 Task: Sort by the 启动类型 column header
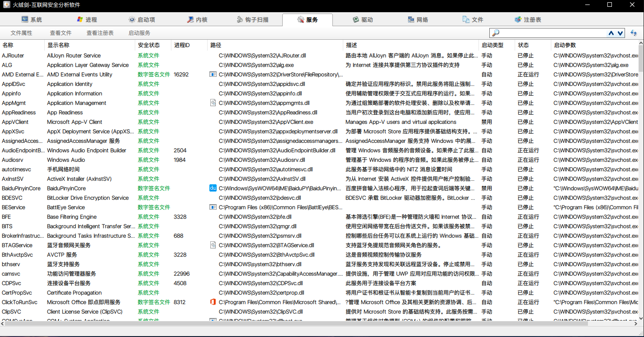(497, 45)
